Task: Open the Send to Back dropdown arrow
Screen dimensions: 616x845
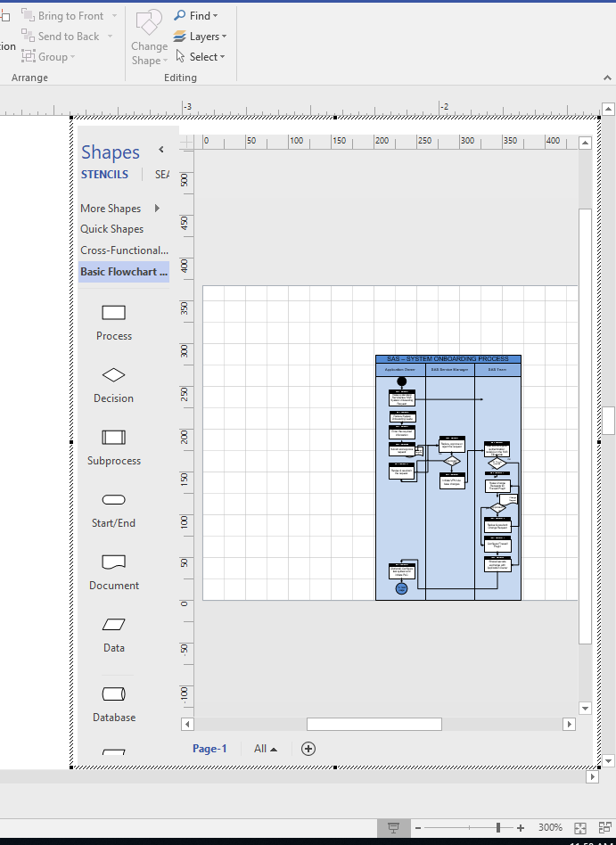Action: click(110, 37)
